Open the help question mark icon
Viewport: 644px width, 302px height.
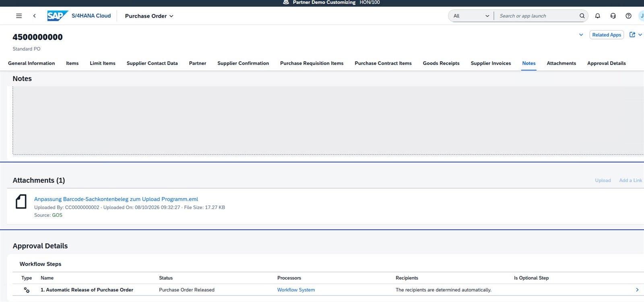[x=628, y=16]
